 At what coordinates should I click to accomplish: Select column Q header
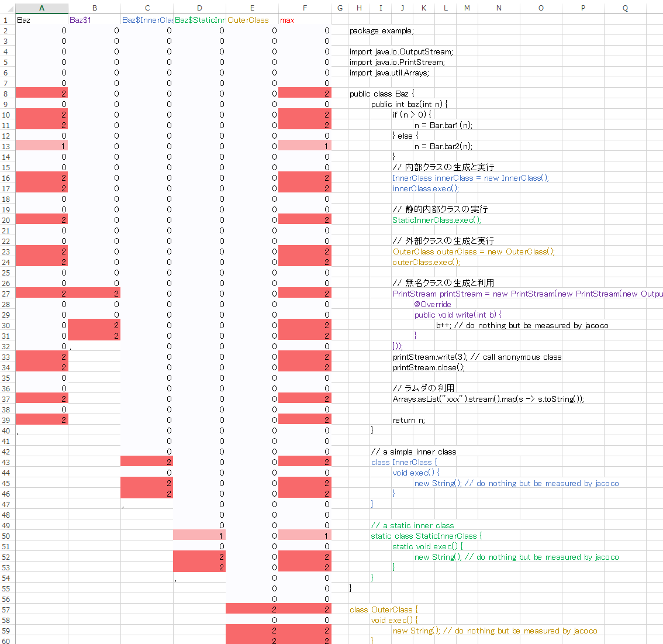624,8
